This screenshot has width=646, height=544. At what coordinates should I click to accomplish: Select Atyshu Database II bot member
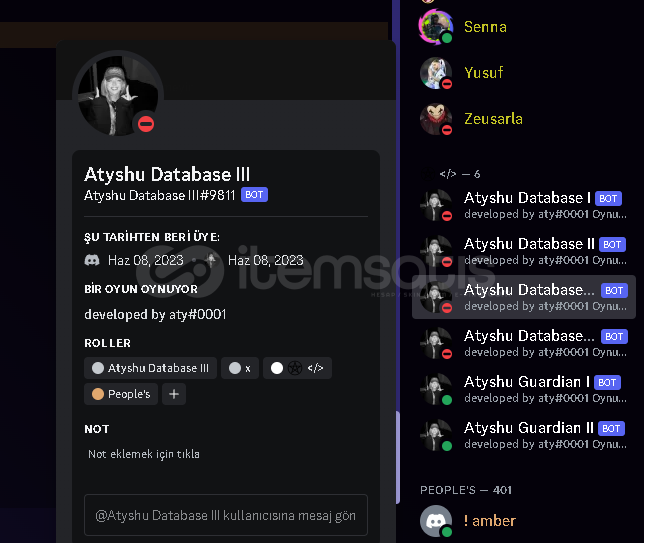coord(523,251)
